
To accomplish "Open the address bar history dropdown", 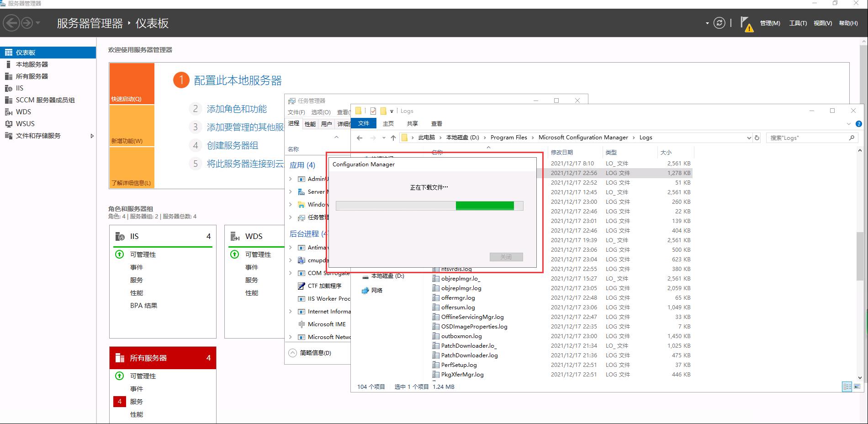I will (x=749, y=138).
